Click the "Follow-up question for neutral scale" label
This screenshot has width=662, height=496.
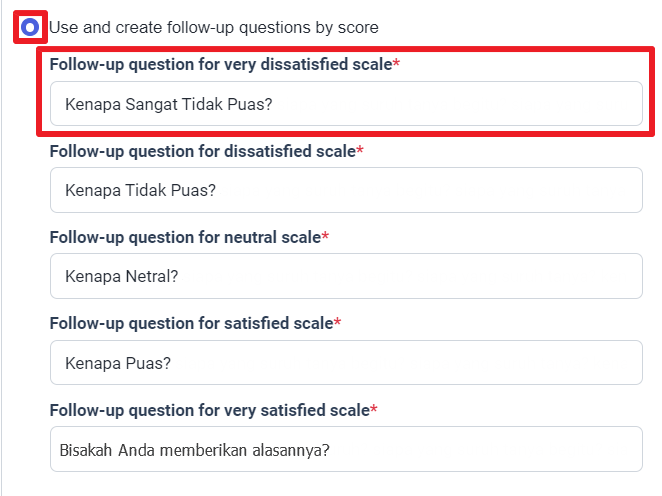pos(185,237)
